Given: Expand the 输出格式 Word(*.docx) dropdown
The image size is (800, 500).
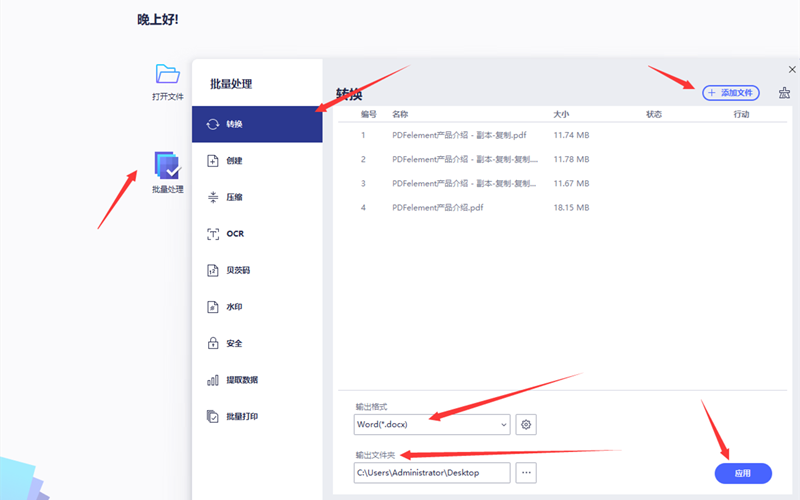Looking at the screenshot, I should tap(432, 424).
